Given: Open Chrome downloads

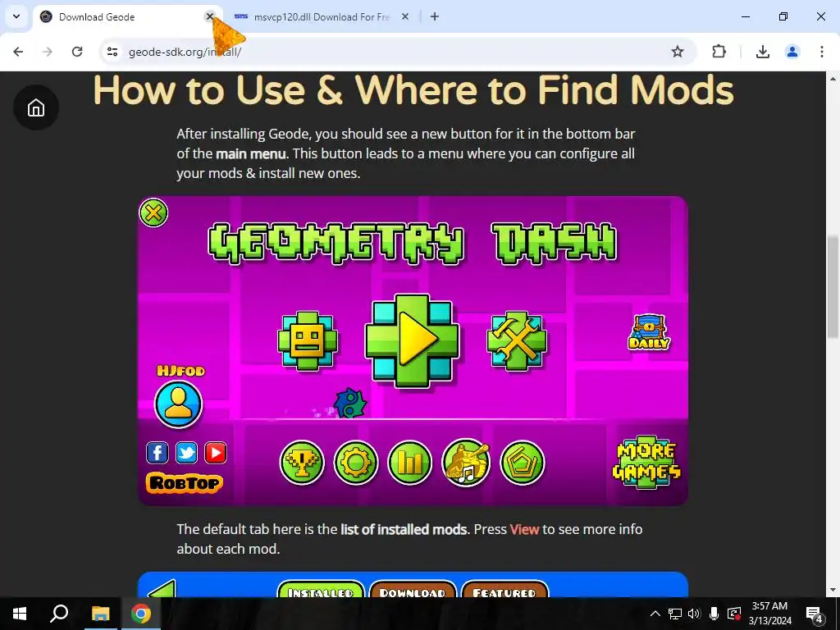Looking at the screenshot, I should coord(762,52).
